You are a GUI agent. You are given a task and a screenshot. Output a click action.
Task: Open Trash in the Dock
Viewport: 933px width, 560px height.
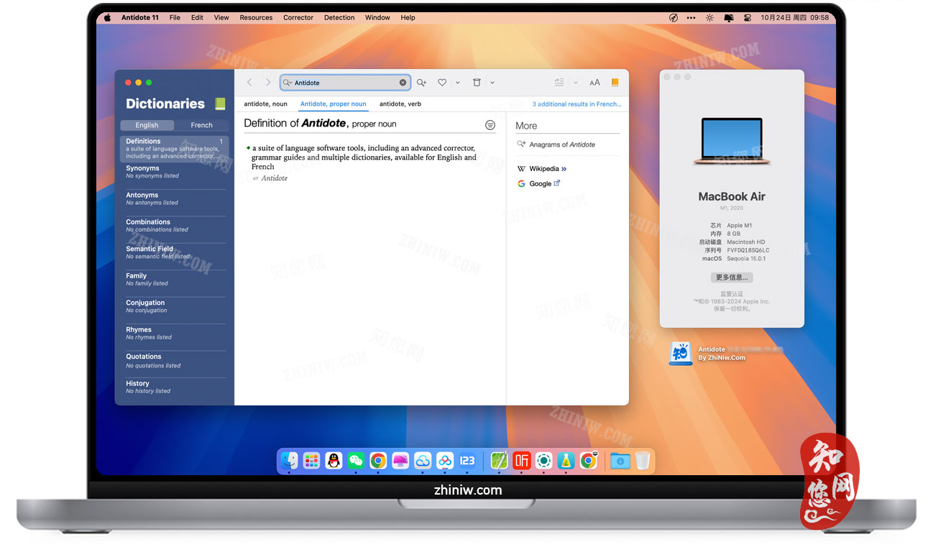tap(642, 461)
